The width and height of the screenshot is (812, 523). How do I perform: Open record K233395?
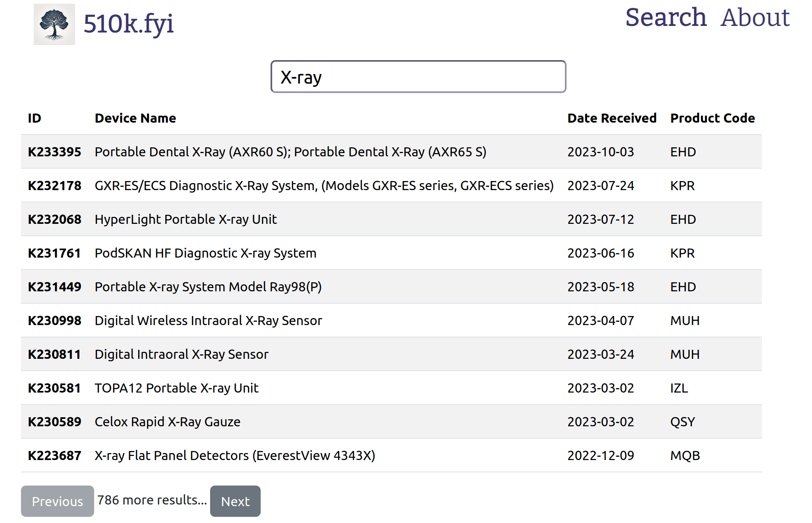pyautogui.click(x=55, y=152)
